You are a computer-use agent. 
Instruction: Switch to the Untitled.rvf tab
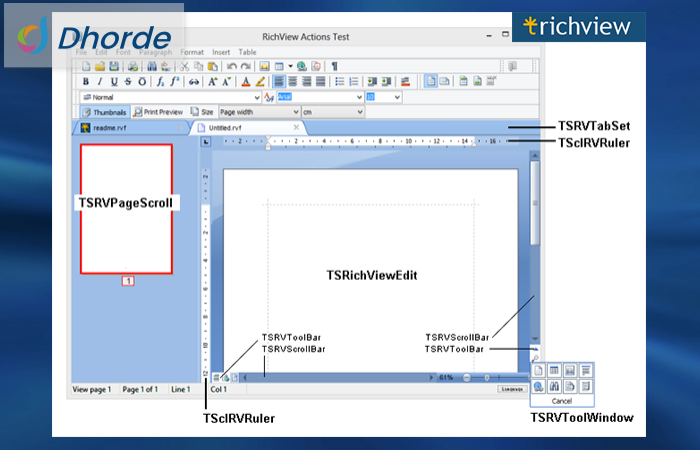coord(248,128)
